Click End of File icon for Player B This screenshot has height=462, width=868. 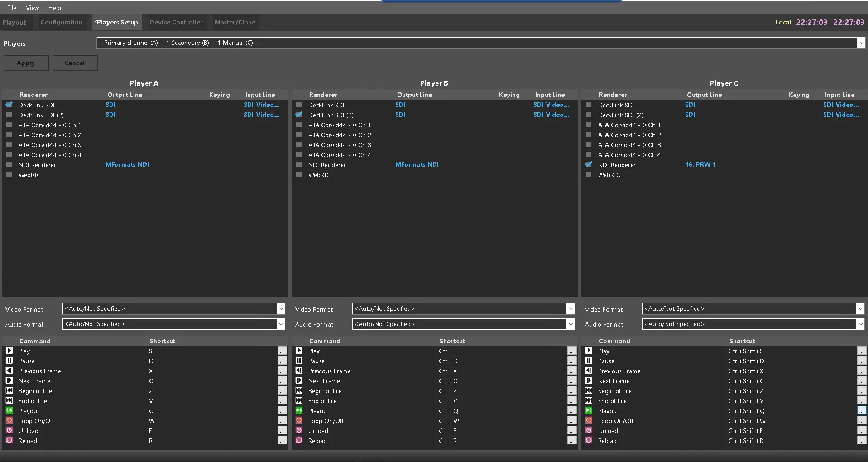299,400
